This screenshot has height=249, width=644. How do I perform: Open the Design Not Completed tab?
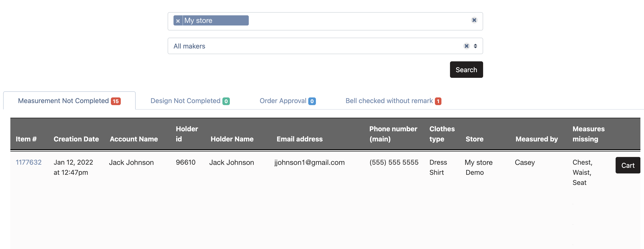[x=185, y=101]
